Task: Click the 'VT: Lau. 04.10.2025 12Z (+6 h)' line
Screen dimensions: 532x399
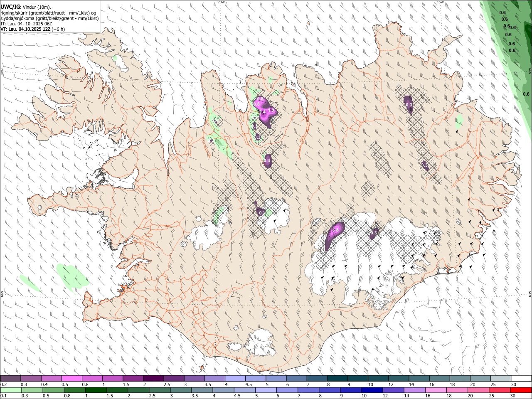Action: tap(33, 29)
